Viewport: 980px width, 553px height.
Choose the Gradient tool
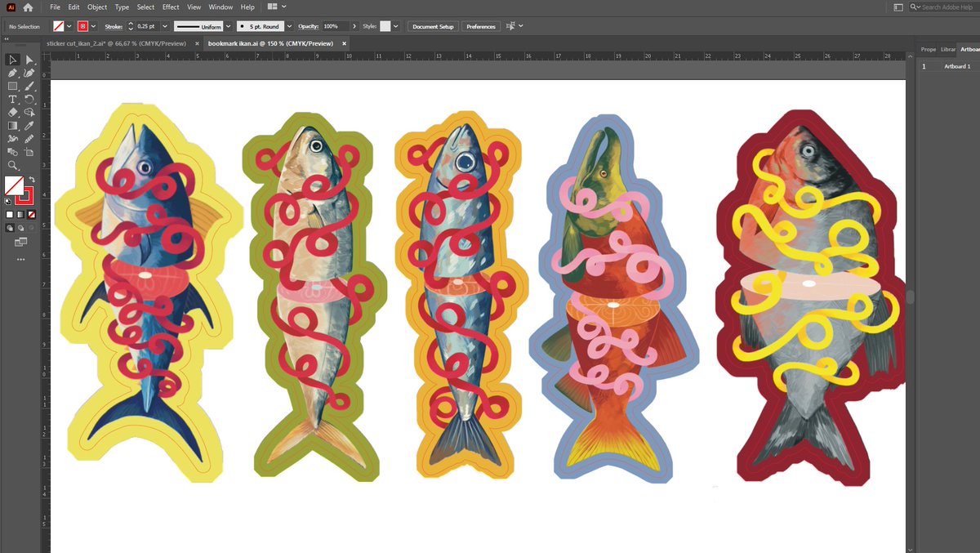(x=12, y=126)
